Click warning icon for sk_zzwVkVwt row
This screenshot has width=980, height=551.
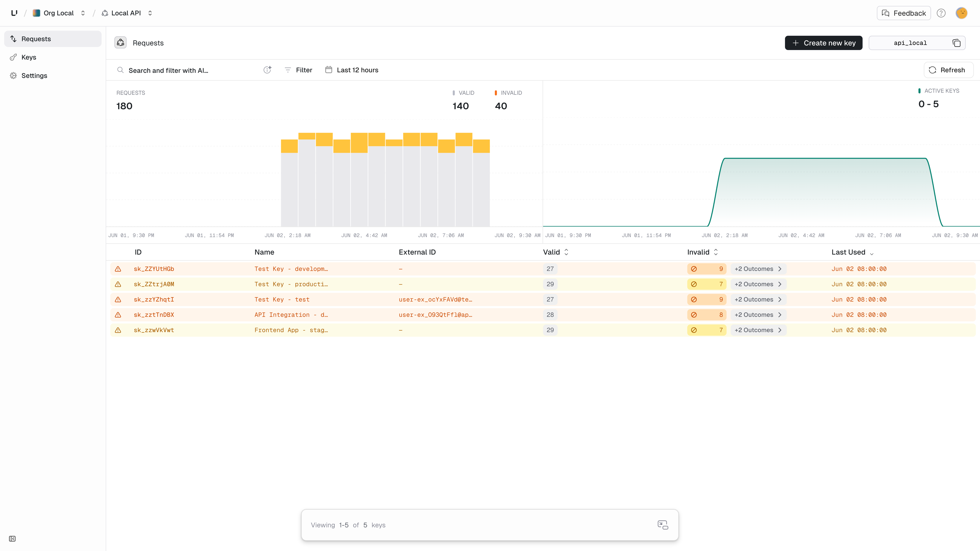tap(118, 330)
